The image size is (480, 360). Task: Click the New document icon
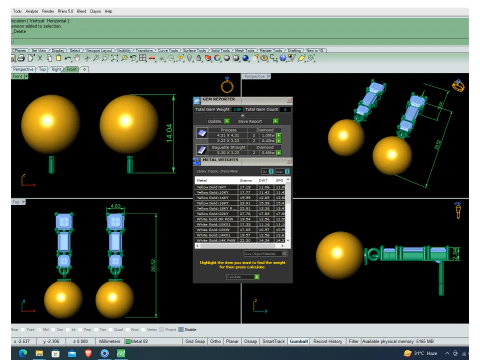click(31, 58)
